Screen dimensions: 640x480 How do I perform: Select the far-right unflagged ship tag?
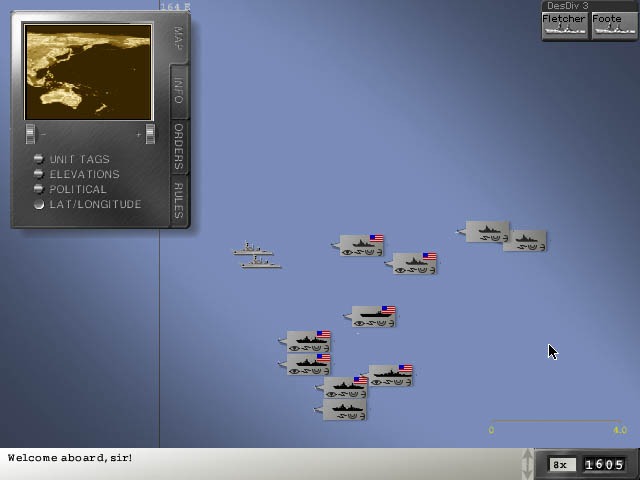pos(525,241)
